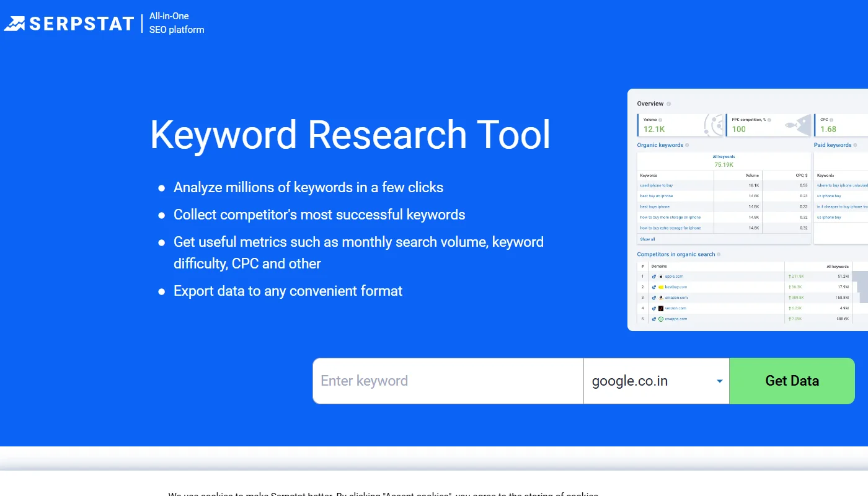Click the amazon.com domain link
Viewport: 868px width, 496px height.
pos(676,298)
